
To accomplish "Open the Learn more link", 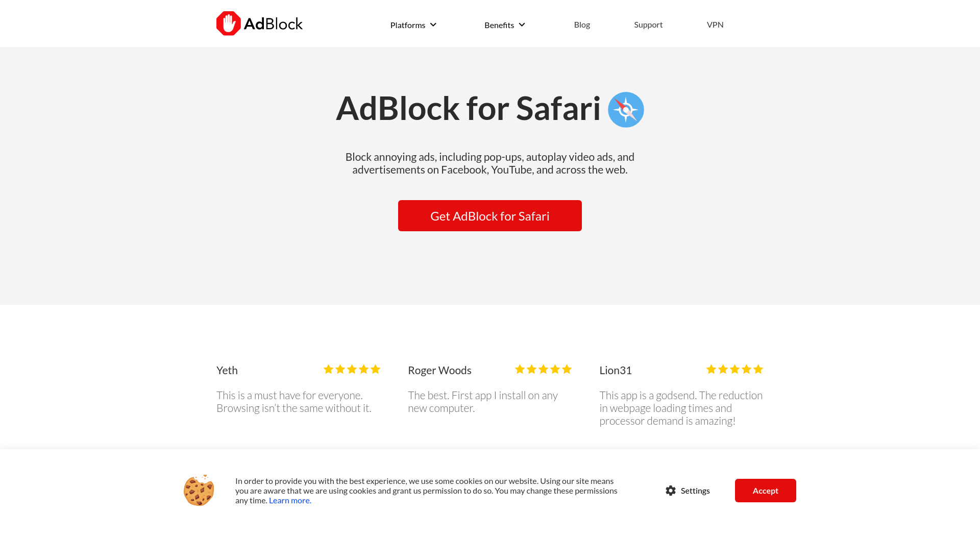I will coord(290,500).
